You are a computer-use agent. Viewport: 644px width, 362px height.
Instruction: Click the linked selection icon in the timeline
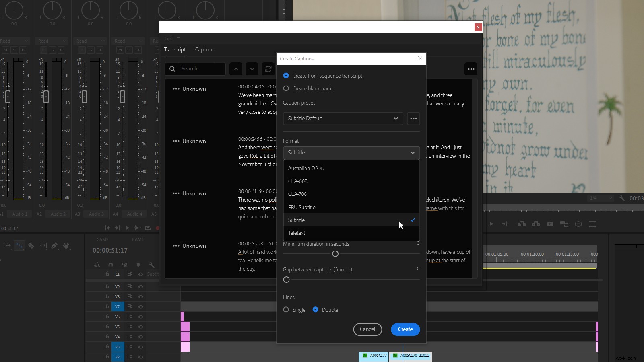[97, 265]
